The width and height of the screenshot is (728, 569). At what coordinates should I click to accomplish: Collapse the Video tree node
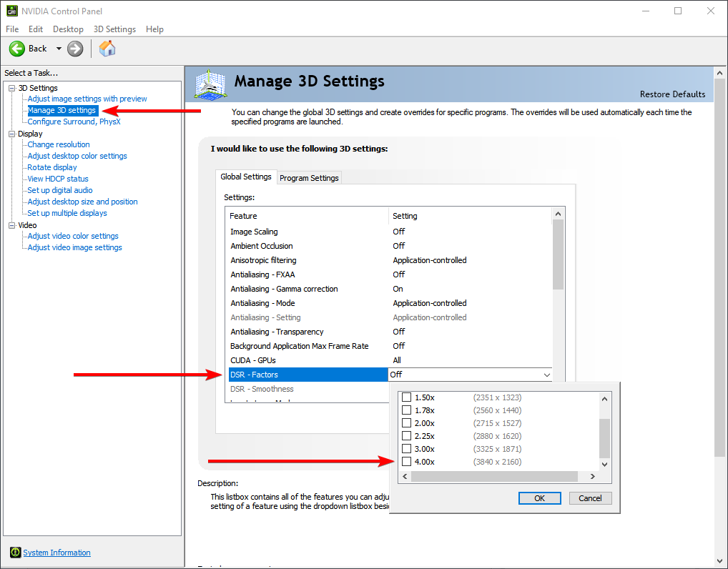[12, 225]
